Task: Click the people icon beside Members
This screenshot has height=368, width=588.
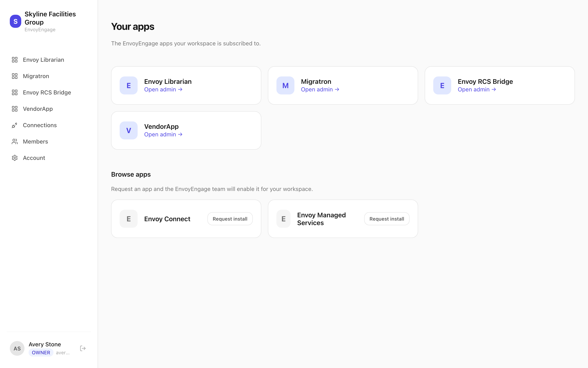Action: 14,141
